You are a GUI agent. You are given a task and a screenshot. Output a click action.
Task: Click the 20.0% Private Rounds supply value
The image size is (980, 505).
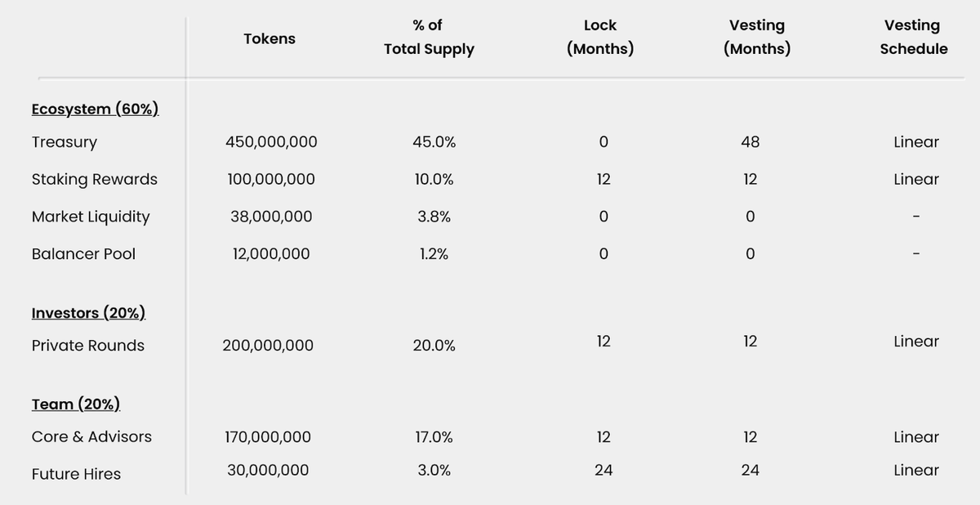coord(434,346)
